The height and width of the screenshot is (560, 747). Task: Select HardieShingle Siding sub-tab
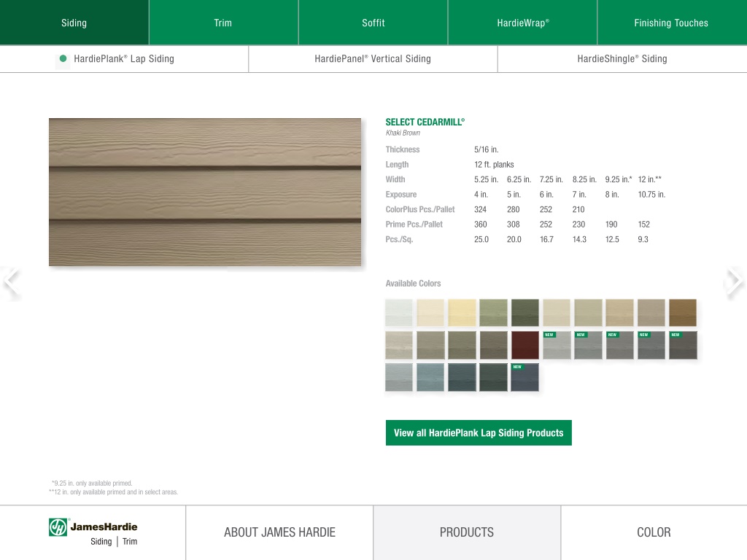[x=622, y=59]
